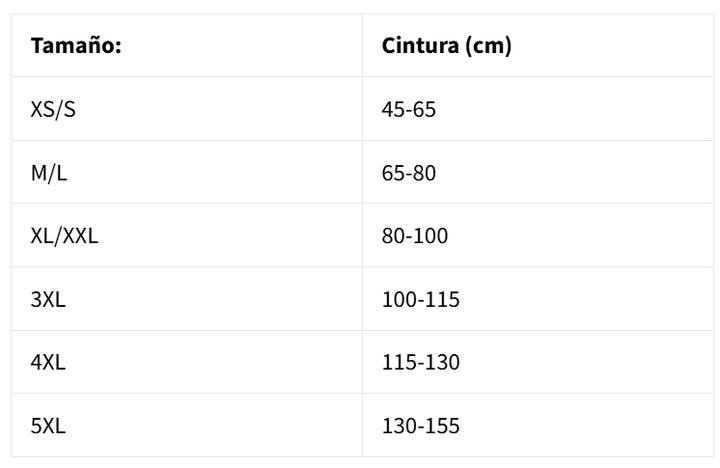Click the 80-100 waist value
The height and width of the screenshot is (468, 720).
pos(415,236)
